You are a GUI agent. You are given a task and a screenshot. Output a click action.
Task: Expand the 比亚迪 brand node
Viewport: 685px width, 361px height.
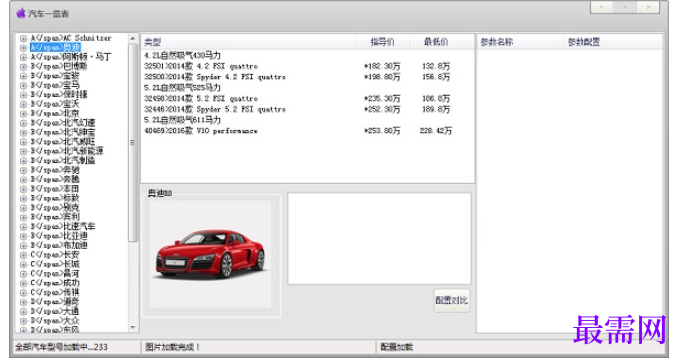pos(24,236)
